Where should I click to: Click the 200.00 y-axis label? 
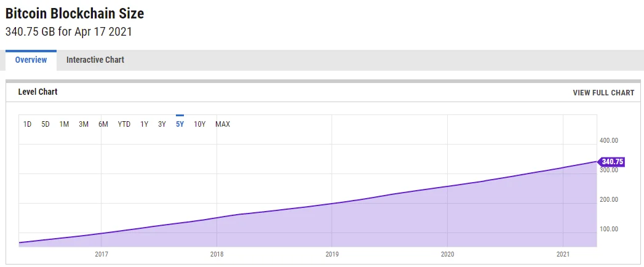coord(609,199)
